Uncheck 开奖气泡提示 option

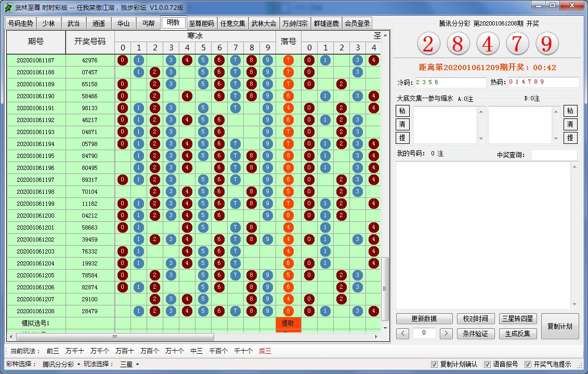click(528, 364)
